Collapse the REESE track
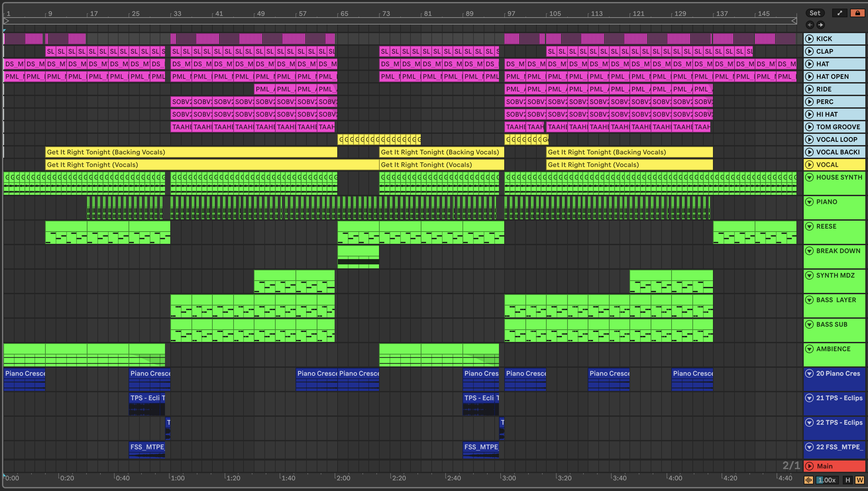The image size is (868, 491). 809,226
